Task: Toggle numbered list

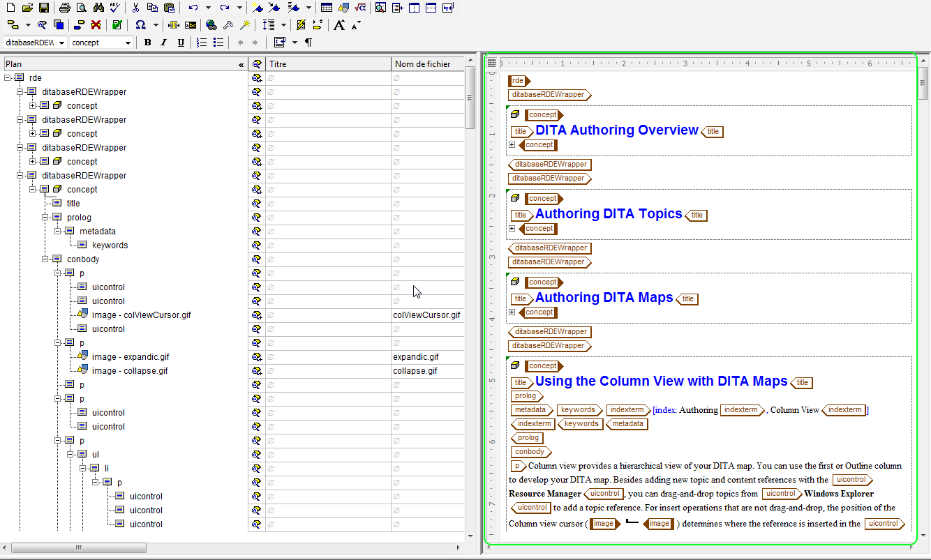Action: (x=202, y=43)
